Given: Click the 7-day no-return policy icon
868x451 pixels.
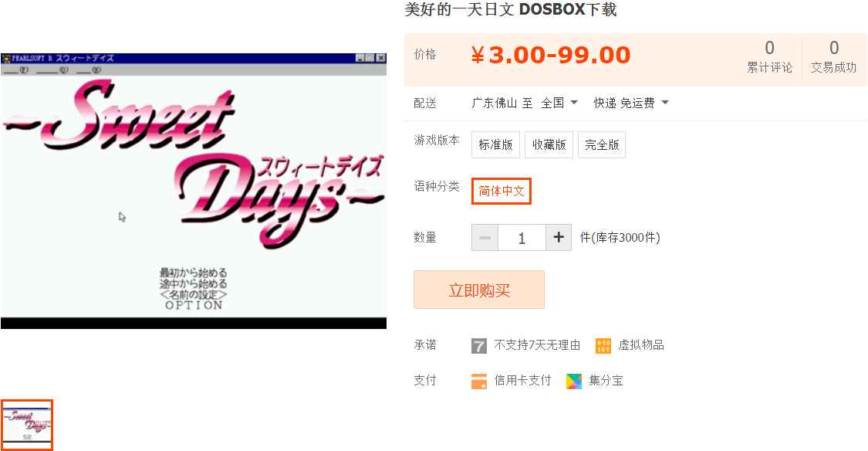Looking at the screenshot, I should click(x=479, y=346).
